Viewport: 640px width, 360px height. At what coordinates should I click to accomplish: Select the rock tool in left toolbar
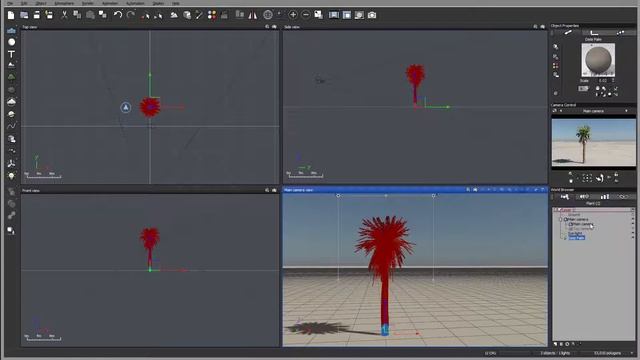[x=11, y=89]
